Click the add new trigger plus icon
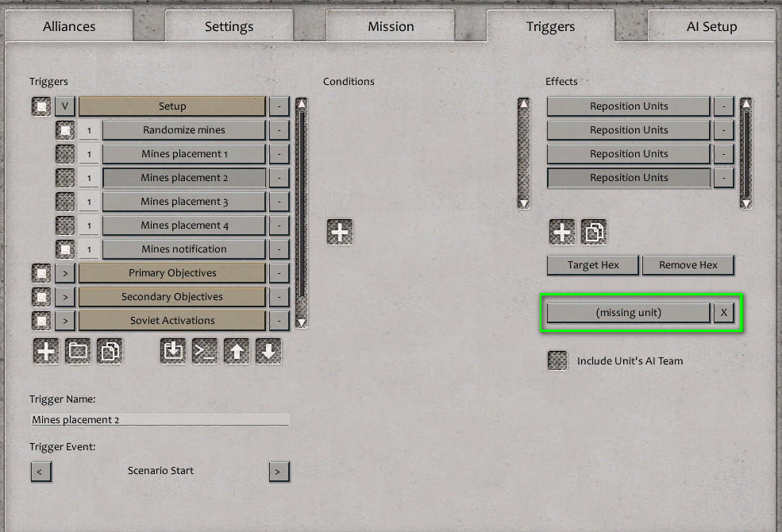The height and width of the screenshot is (532, 782). [45, 351]
